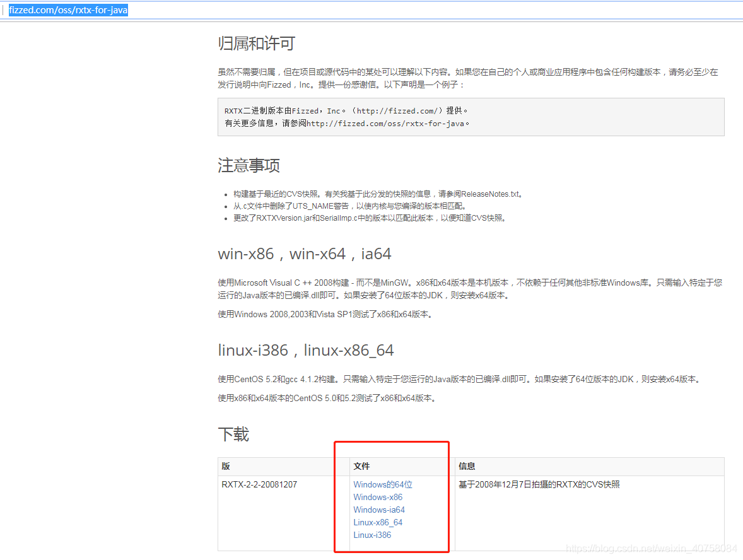Click the paragraph about CentOS 5.2和gcc 4.1.2
Screen dimensions: 743x560
[x=460, y=379]
